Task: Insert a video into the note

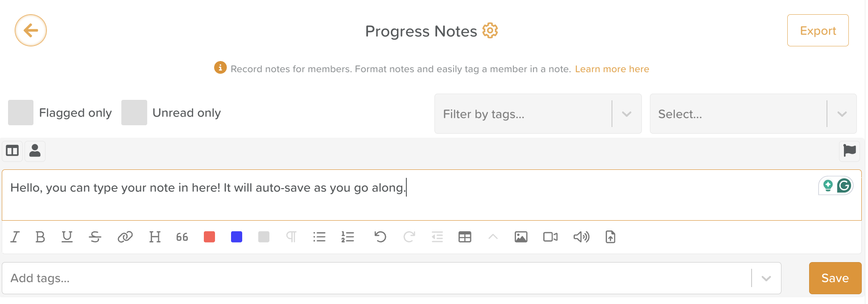Action: [x=550, y=237]
